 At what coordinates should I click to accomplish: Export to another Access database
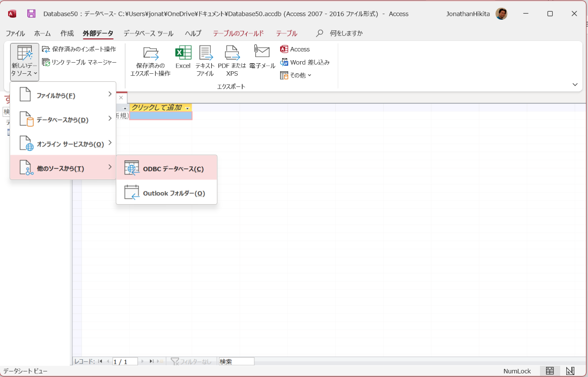295,49
